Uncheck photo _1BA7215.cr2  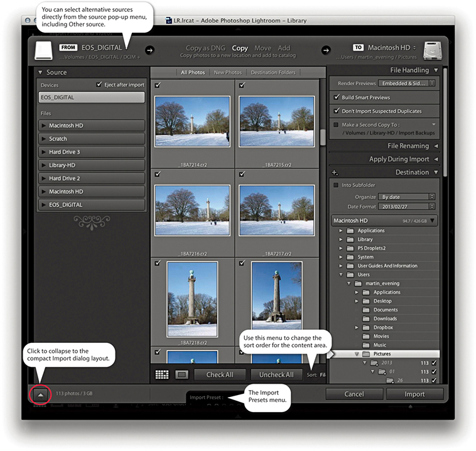tap(242, 85)
